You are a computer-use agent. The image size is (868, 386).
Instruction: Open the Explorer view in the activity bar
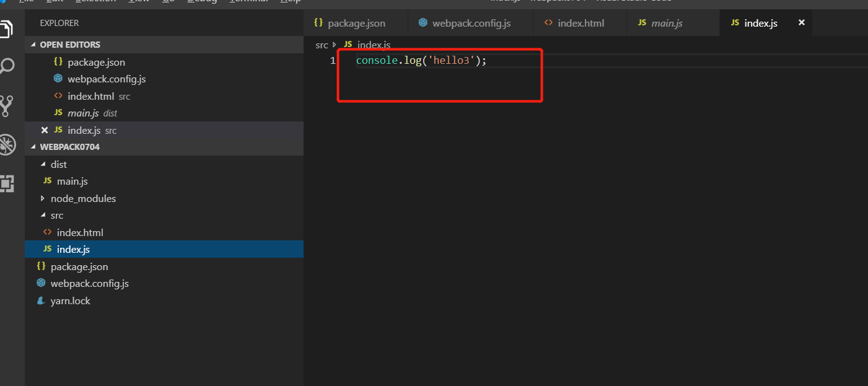point(7,29)
